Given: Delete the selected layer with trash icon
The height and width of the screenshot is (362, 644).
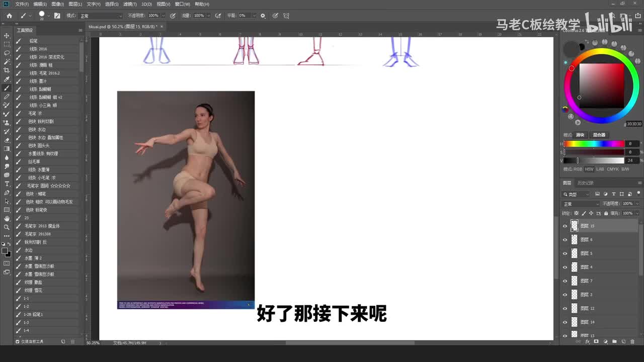Looking at the screenshot, I should coord(632,341).
